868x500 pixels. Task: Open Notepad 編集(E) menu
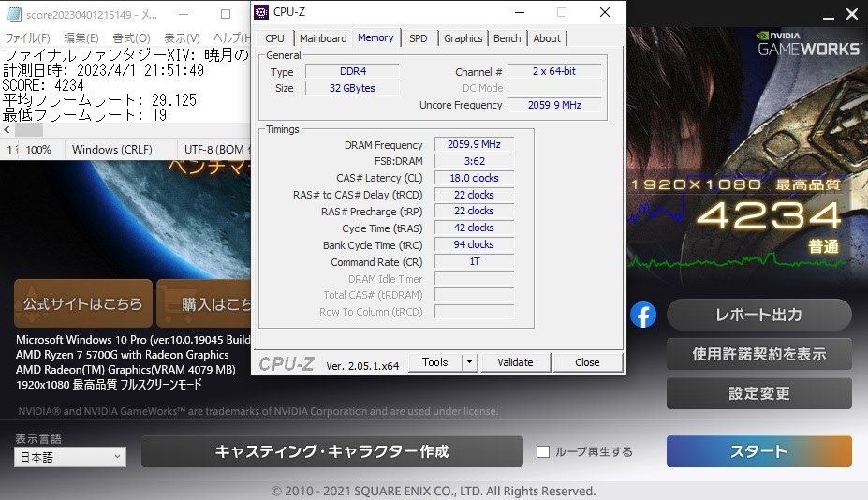pos(81,37)
